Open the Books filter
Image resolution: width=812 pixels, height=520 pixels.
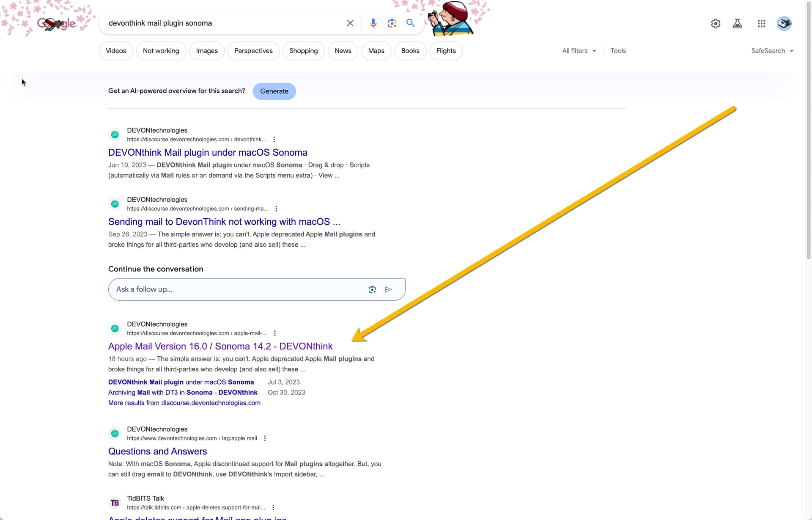click(410, 51)
